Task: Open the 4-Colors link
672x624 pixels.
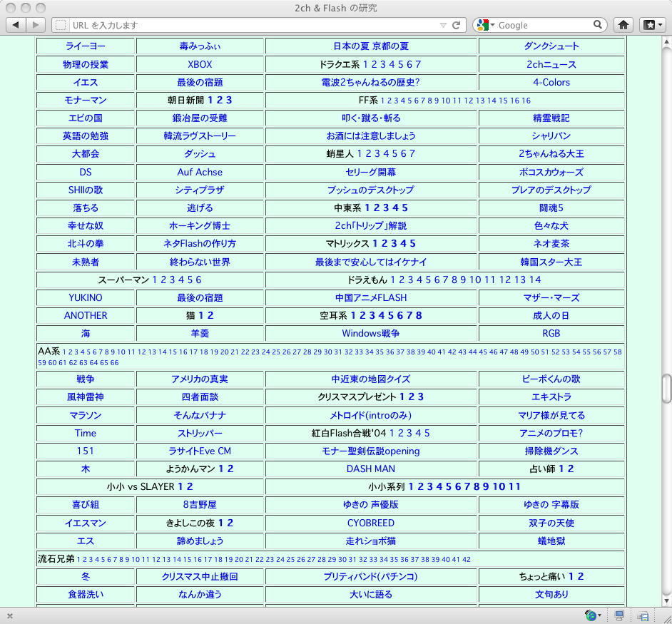Action: click(x=551, y=82)
